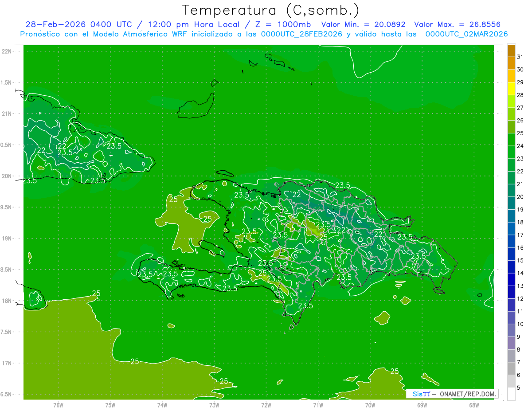Image resolution: width=532 pixels, height=411 pixels.
Task: Pick legend color swatch between 17 and 18
Action: point(511,229)
